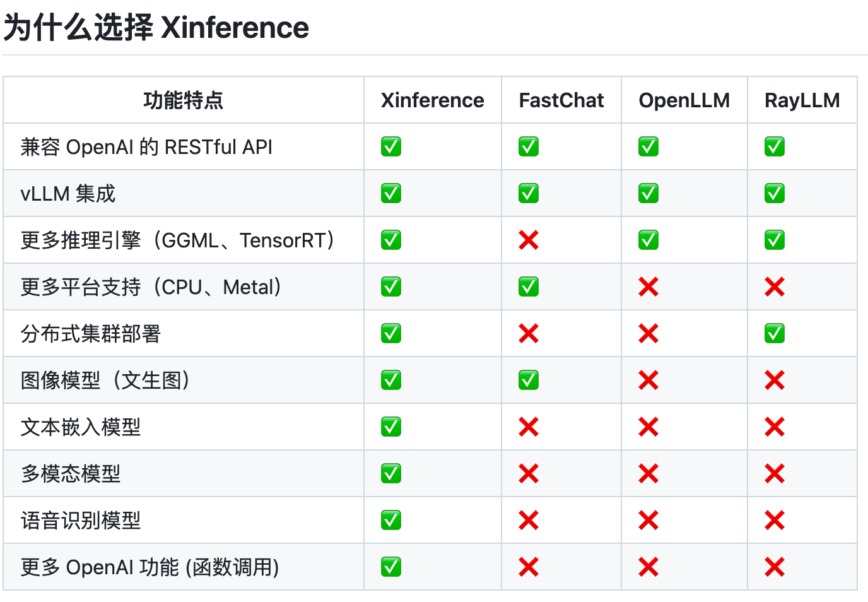
Task: Click the OpenLLM check mark for 更多推理引擎 row
Action: point(648,240)
